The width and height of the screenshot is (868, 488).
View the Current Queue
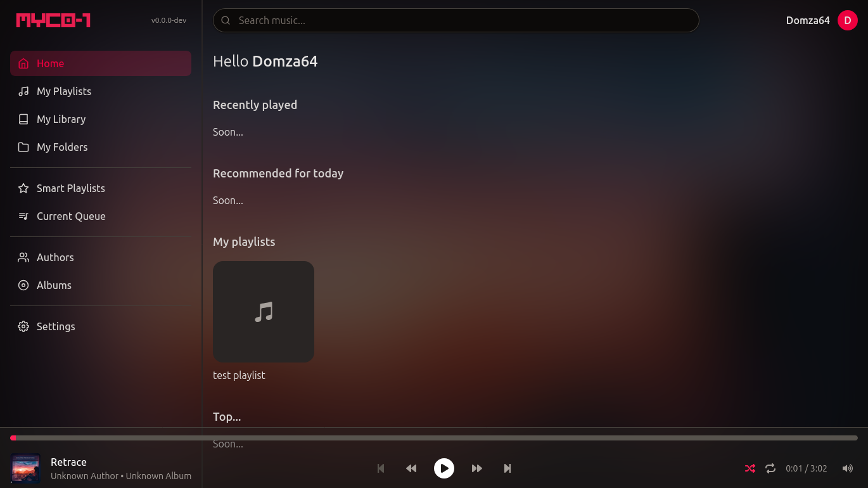71,216
